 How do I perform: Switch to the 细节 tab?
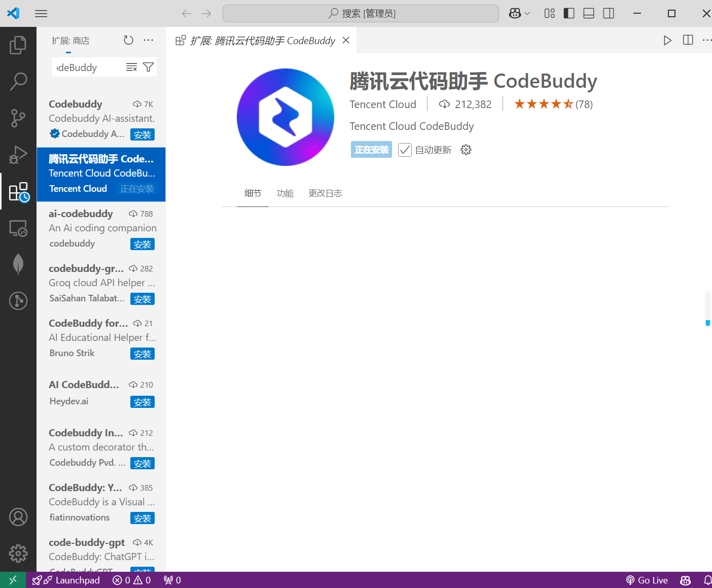pyautogui.click(x=253, y=193)
